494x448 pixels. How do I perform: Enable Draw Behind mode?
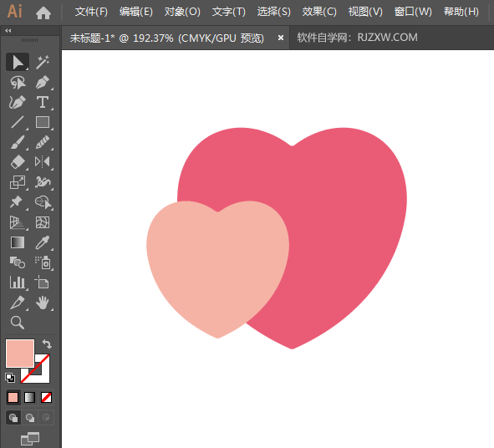point(30,418)
